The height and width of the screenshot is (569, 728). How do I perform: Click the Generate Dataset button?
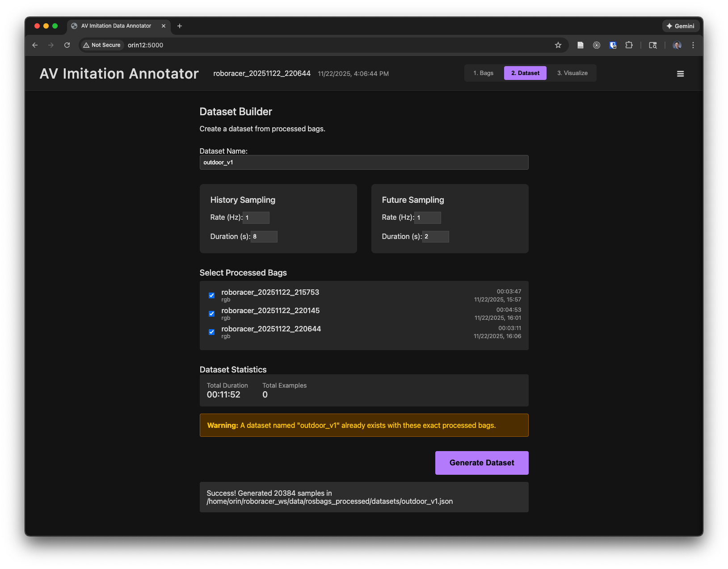pos(481,463)
